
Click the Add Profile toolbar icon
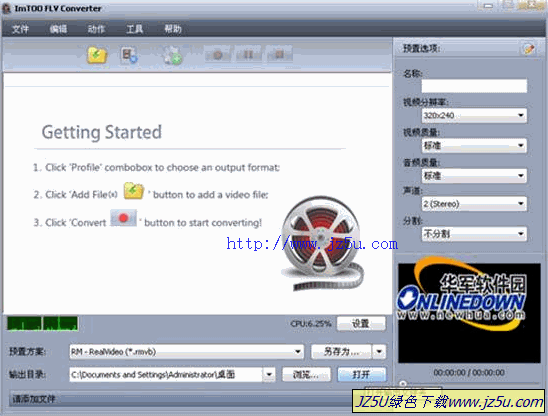pyautogui.click(x=129, y=55)
